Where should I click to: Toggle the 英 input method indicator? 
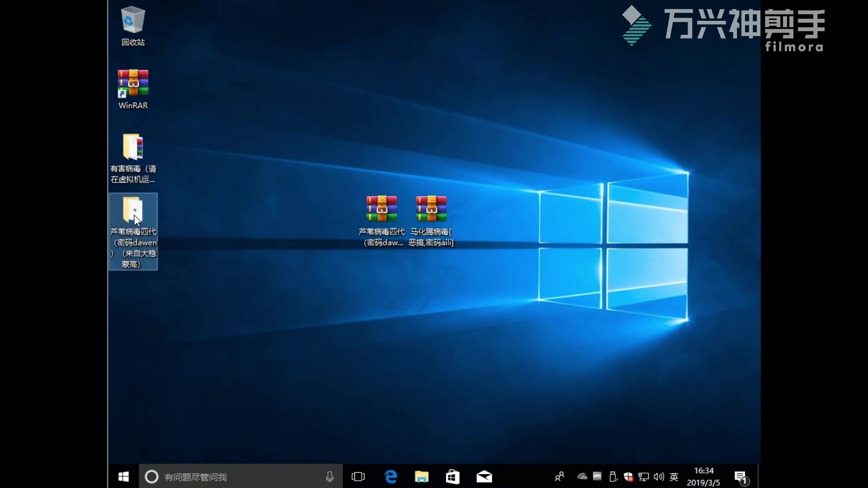[x=674, y=477]
